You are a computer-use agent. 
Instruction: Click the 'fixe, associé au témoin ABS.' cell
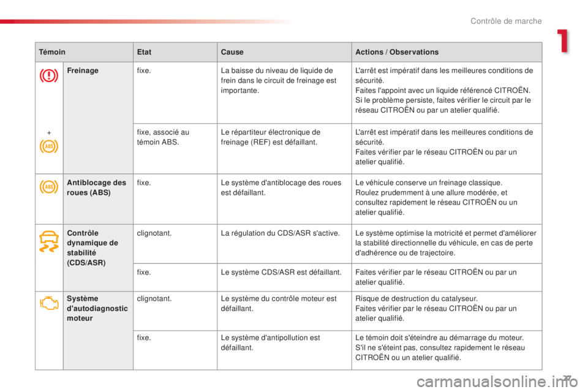click(x=163, y=137)
